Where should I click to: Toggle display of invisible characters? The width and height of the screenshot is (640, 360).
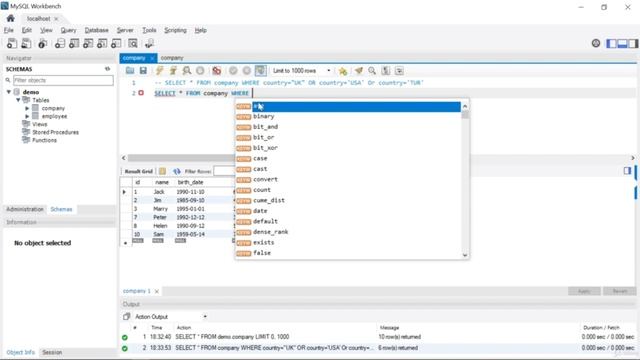[x=386, y=71]
